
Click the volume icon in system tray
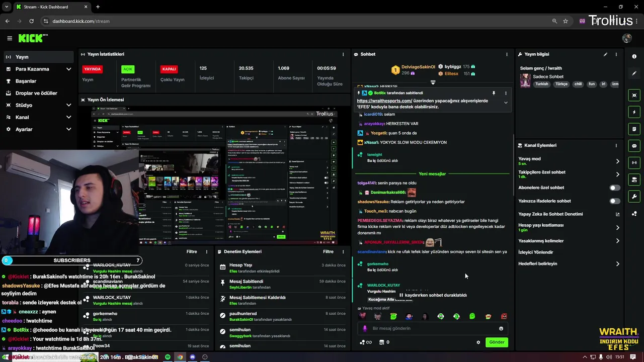[609, 357]
